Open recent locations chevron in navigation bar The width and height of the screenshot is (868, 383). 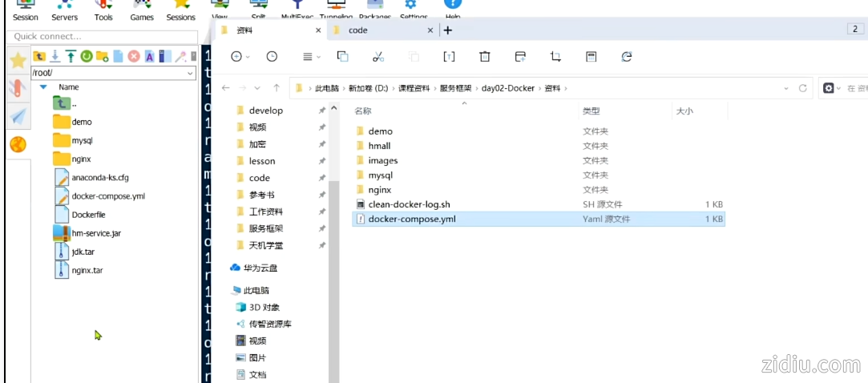[257, 88]
